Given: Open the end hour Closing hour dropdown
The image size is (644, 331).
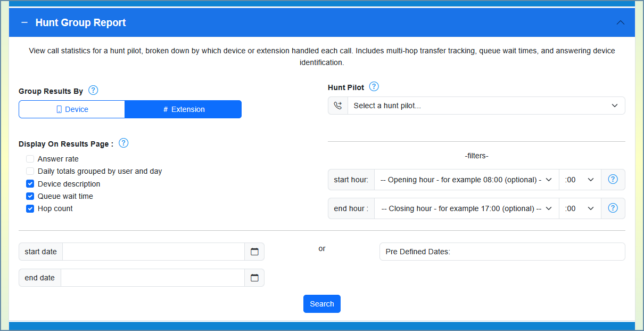Looking at the screenshot, I should point(467,208).
